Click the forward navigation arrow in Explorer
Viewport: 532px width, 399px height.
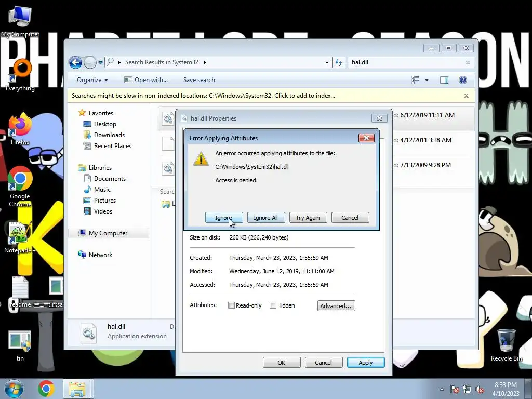[90, 62]
